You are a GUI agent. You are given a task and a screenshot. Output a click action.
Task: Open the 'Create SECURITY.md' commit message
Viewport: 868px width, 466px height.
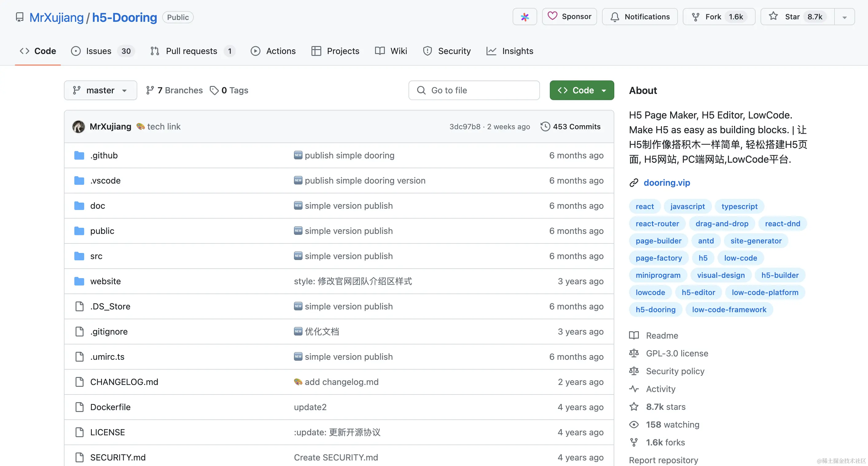[x=336, y=458]
